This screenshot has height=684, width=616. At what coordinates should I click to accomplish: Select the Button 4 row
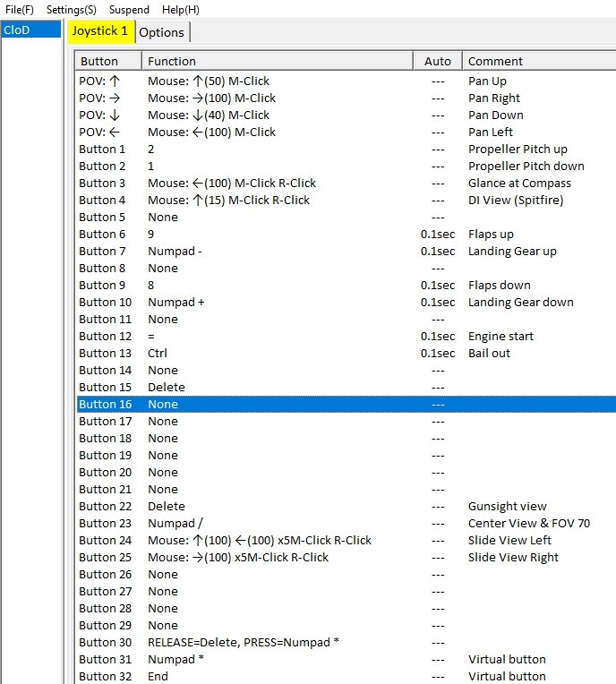click(x=346, y=201)
